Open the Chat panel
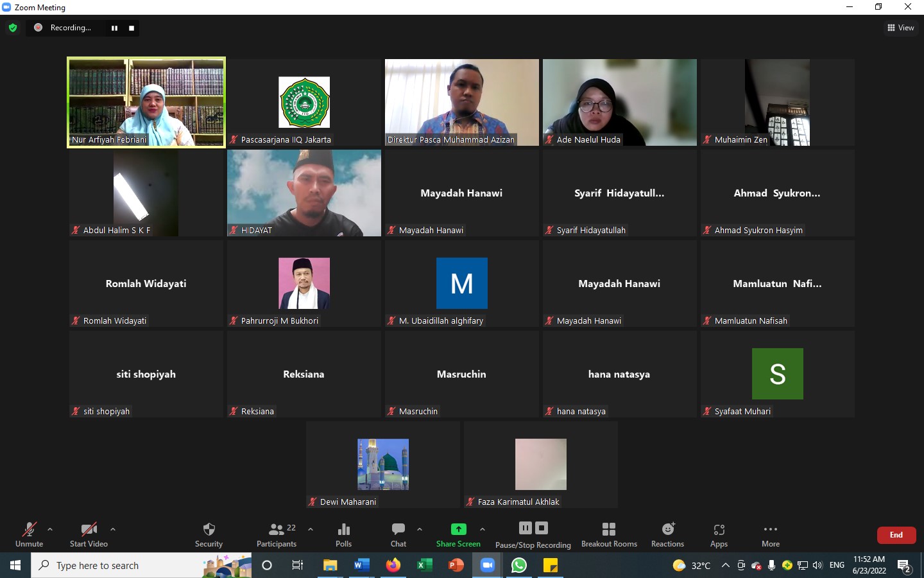 pos(398,534)
